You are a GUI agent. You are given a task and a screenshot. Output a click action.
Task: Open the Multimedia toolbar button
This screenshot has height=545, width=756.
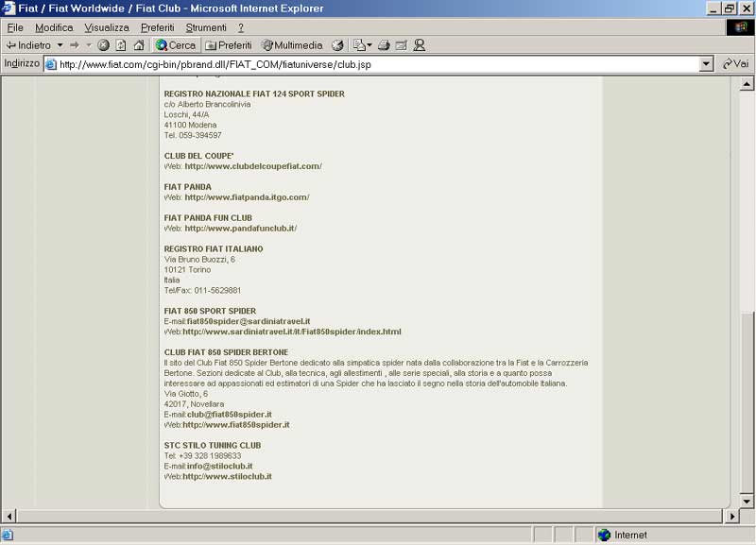pyautogui.click(x=292, y=45)
